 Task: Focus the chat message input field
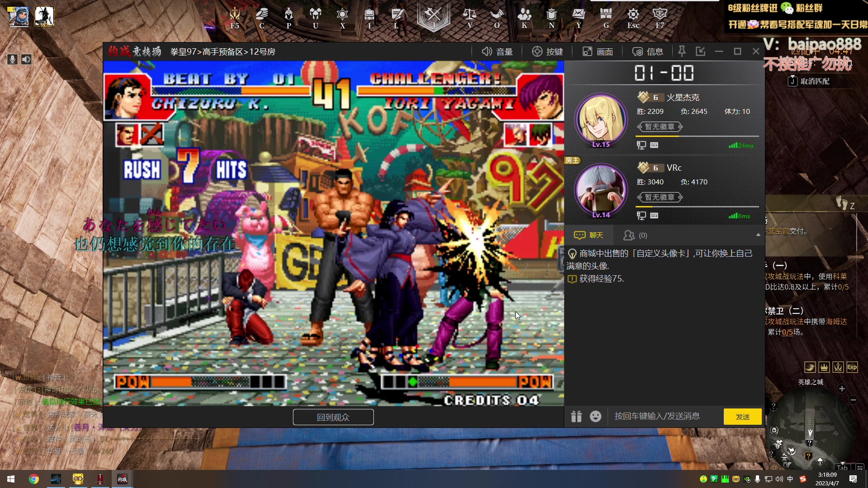(x=665, y=416)
